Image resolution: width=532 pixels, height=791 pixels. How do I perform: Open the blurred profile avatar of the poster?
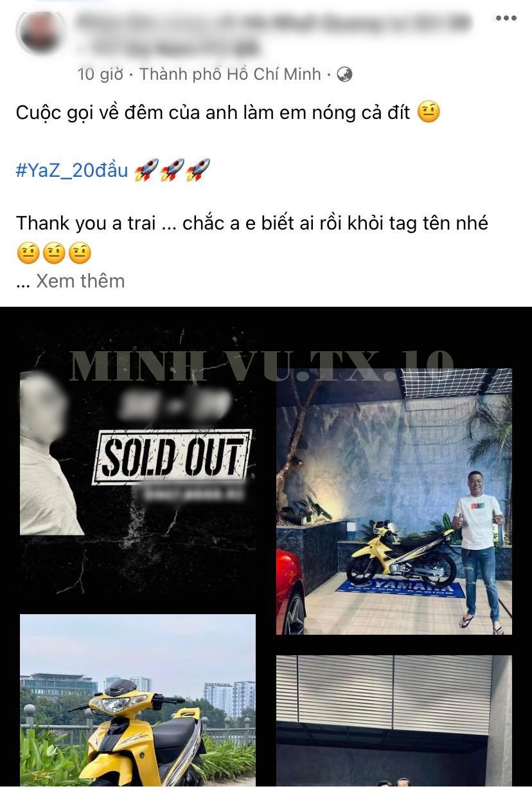pos(40,32)
